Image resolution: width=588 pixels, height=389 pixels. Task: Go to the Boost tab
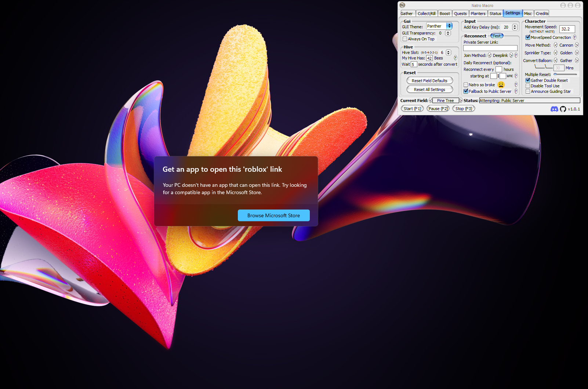tap(445, 14)
